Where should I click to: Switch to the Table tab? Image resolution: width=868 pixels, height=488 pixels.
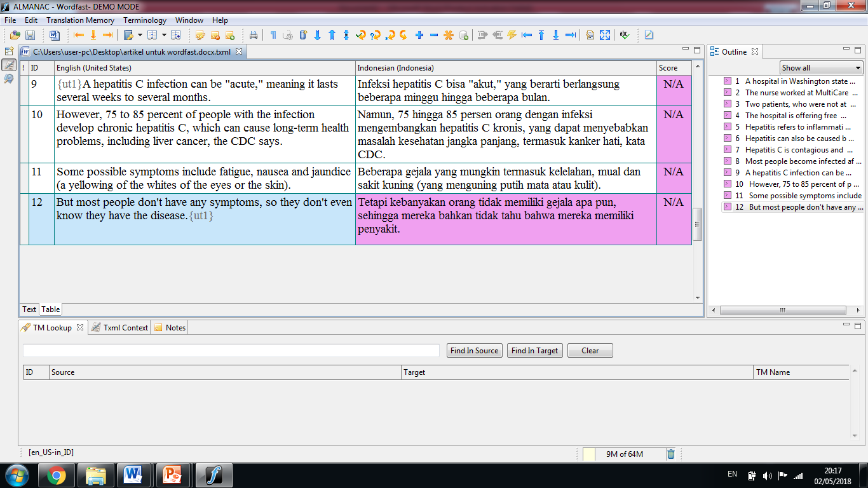pyautogui.click(x=51, y=309)
